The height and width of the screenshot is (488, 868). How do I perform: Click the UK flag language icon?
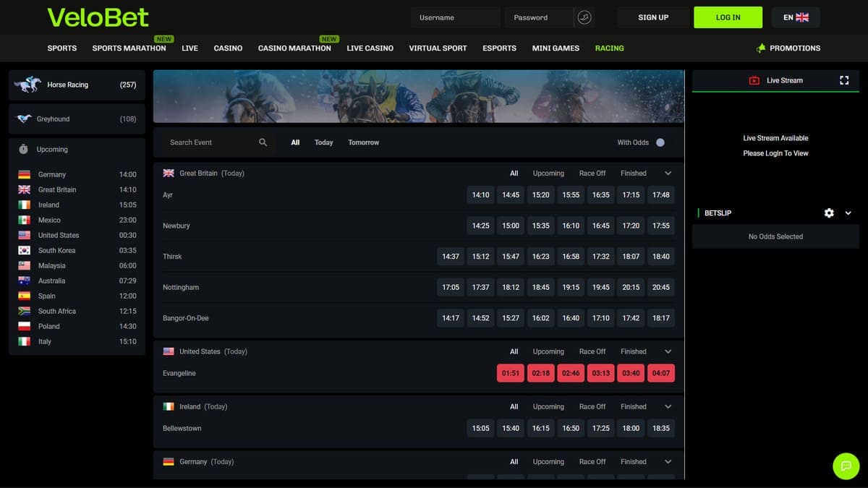point(802,17)
